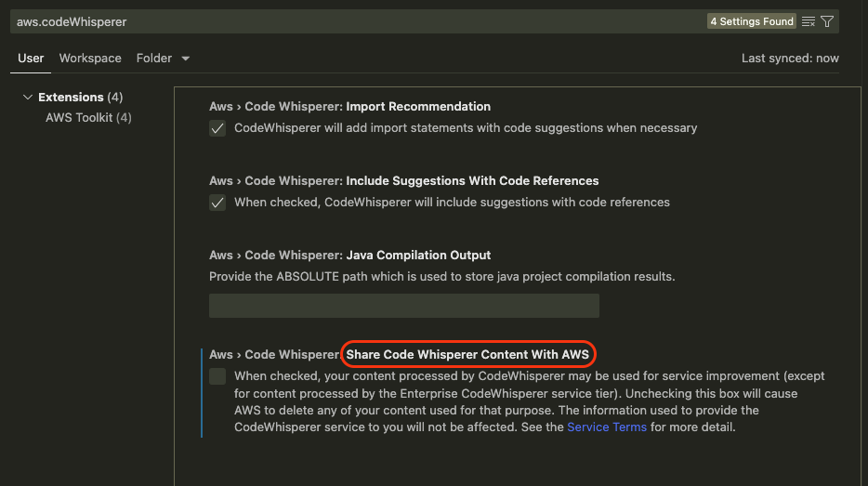Disable the Import Recommendation checkbox

[x=217, y=128]
